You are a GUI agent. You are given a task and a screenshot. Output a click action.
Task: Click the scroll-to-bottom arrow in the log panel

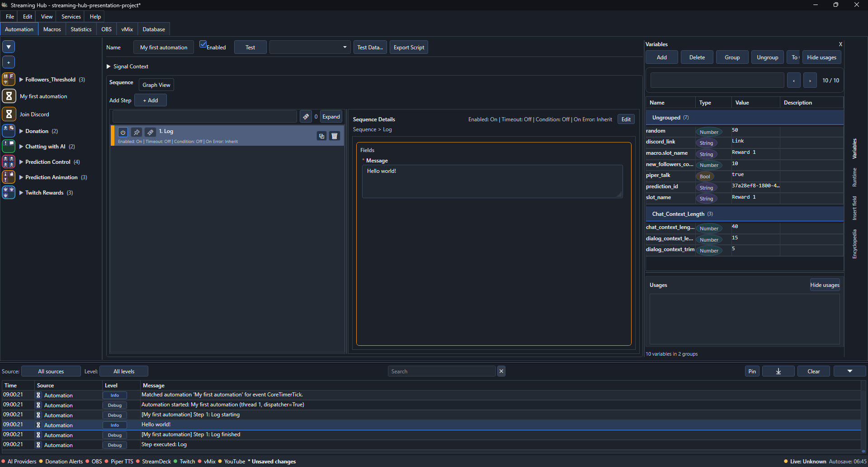(778, 371)
